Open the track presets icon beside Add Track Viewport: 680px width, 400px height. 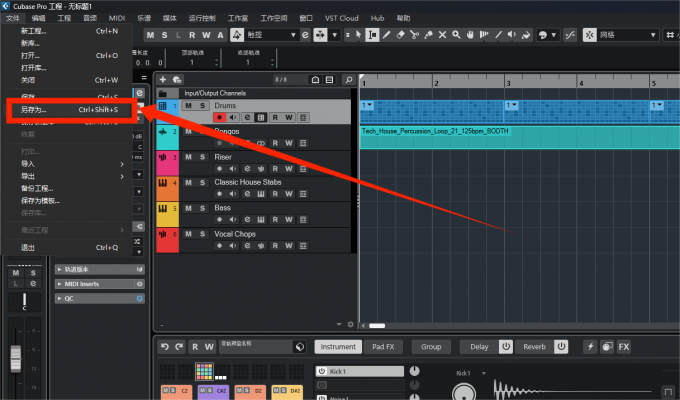(x=177, y=79)
